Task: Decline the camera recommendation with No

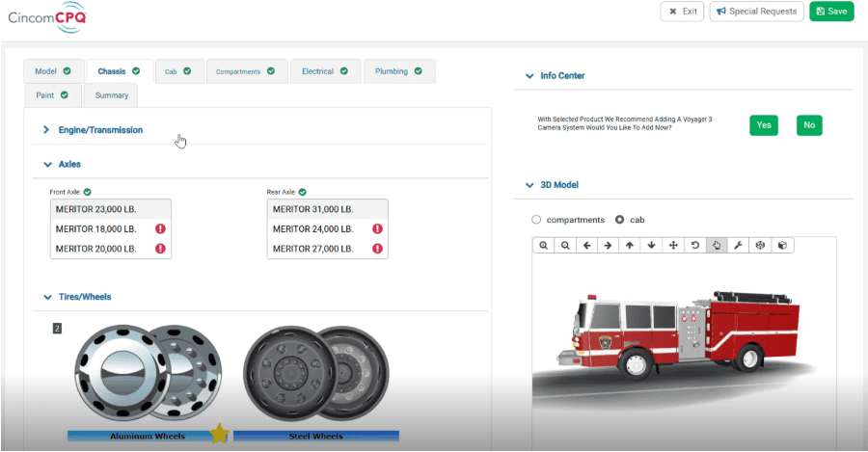Action: click(809, 125)
